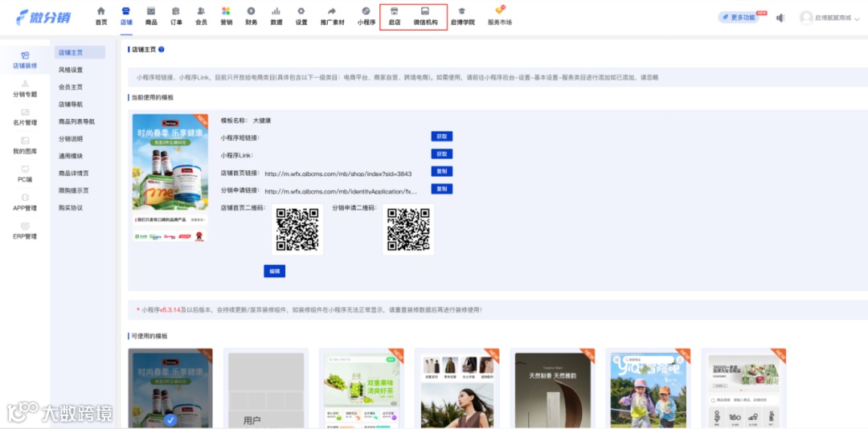Copy the 店铺首页链接 with 复制
868x429 pixels.
[x=442, y=172]
